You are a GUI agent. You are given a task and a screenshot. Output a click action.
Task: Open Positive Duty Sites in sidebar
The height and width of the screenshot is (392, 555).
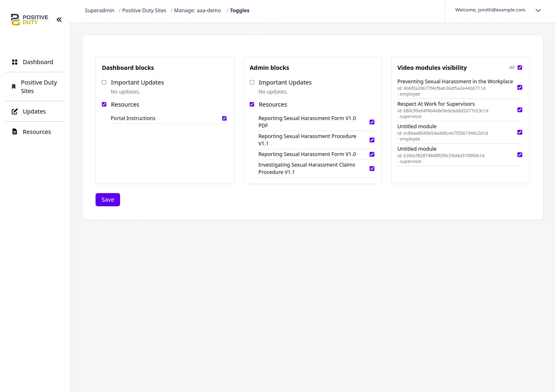pos(35,87)
